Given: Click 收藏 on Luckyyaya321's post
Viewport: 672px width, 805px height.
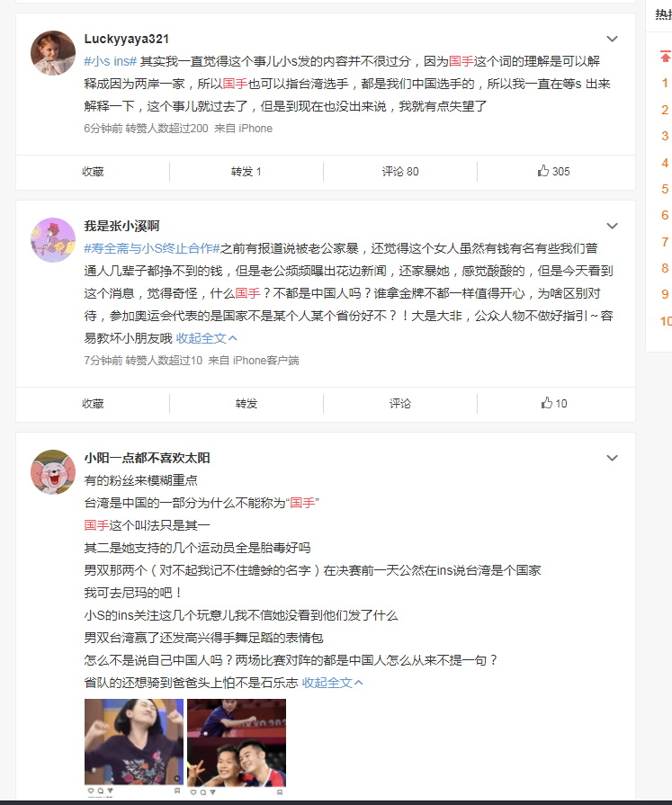Looking at the screenshot, I should (93, 172).
